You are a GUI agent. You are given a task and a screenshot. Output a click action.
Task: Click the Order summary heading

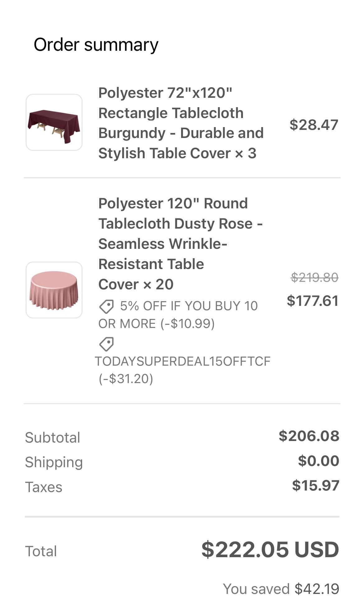point(96,45)
